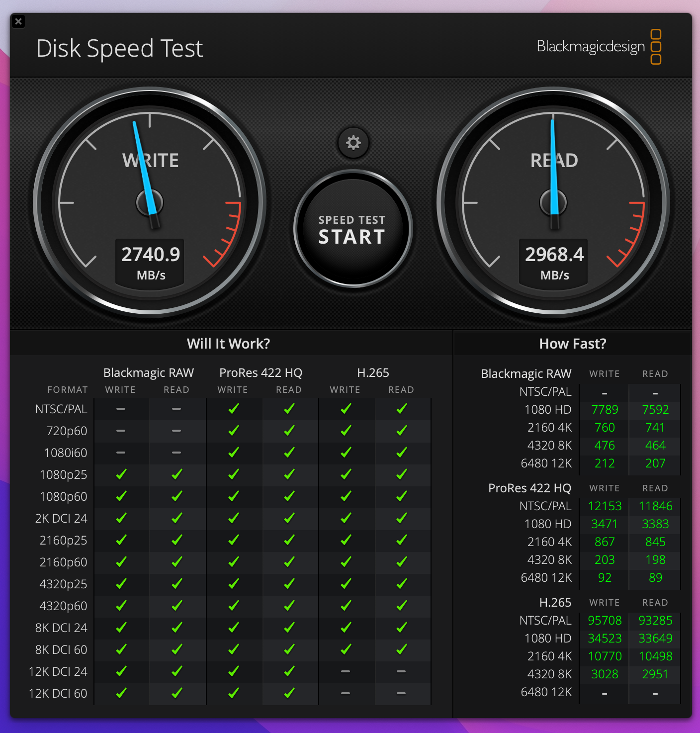Click H.265 header in Will It Work
Viewport: 700px width, 733px height.
click(373, 373)
